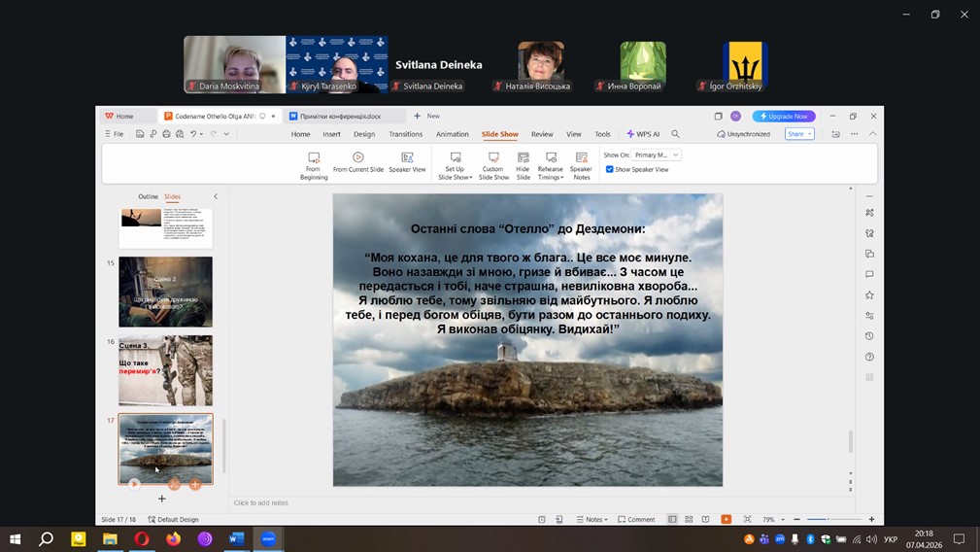Image resolution: width=980 pixels, height=552 pixels.
Task: Open Speaker Notes tool
Action: point(581,164)
